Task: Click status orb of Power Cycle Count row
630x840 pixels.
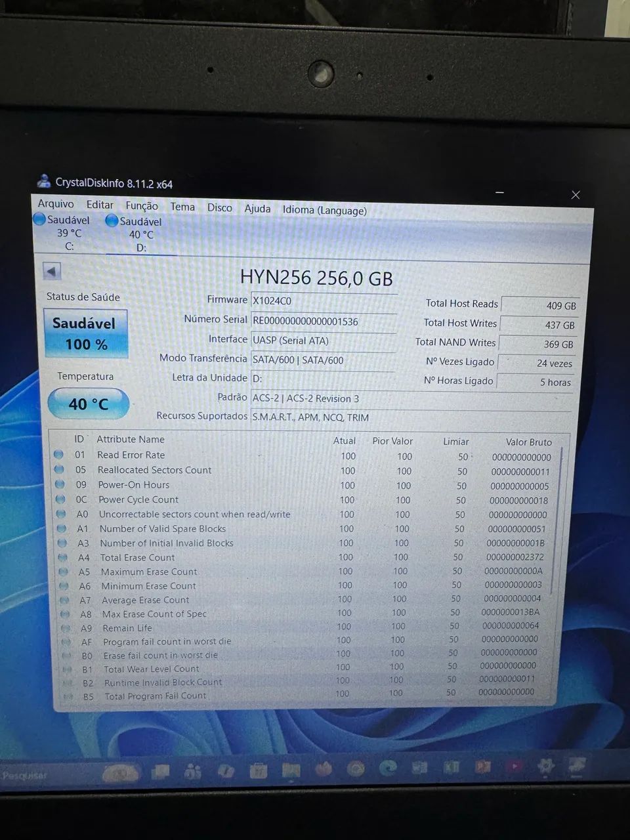Action: 60,499
